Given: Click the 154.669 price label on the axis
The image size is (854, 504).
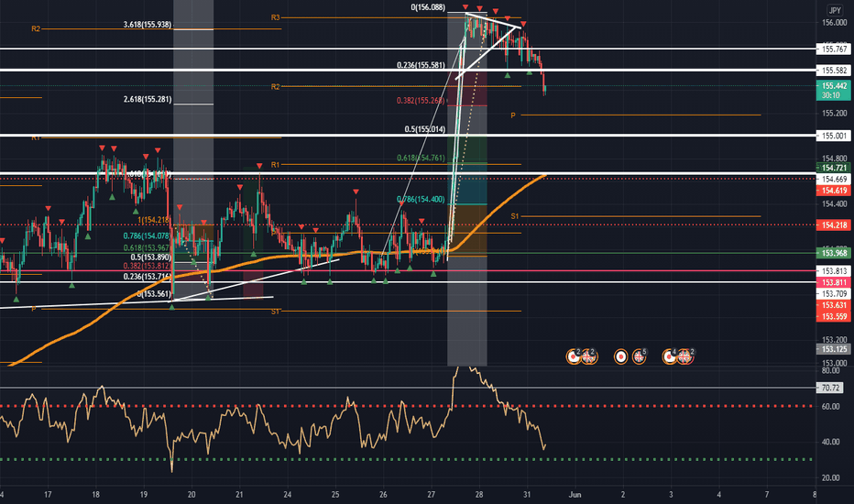Looking at the screenshot, I should tap(834, 180).
